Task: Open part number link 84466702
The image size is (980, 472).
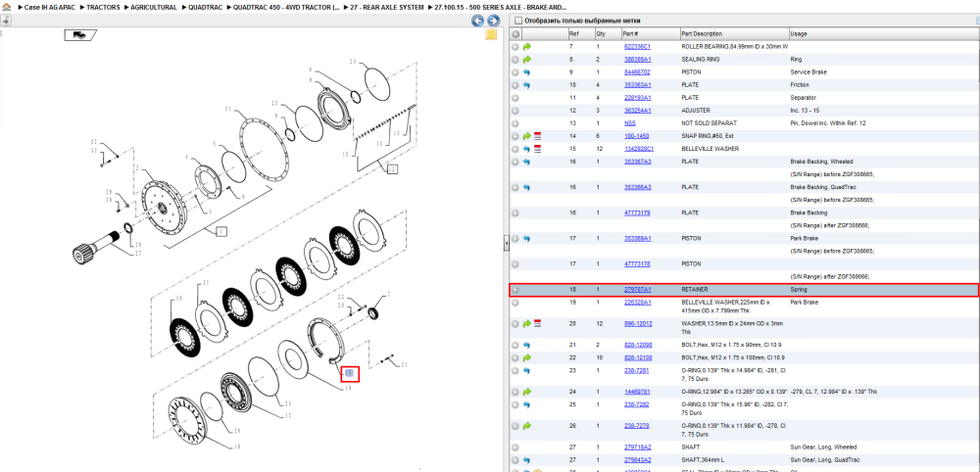Action: (637, 72)
